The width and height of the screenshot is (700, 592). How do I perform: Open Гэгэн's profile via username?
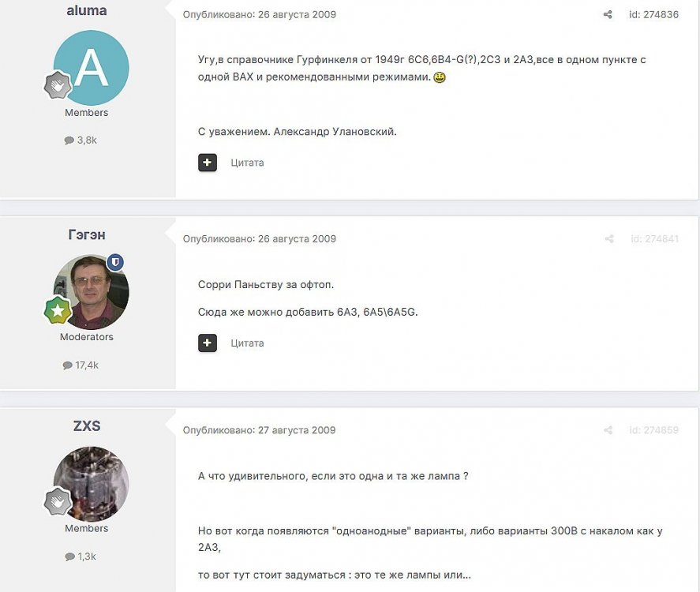(x=87, y=234)
